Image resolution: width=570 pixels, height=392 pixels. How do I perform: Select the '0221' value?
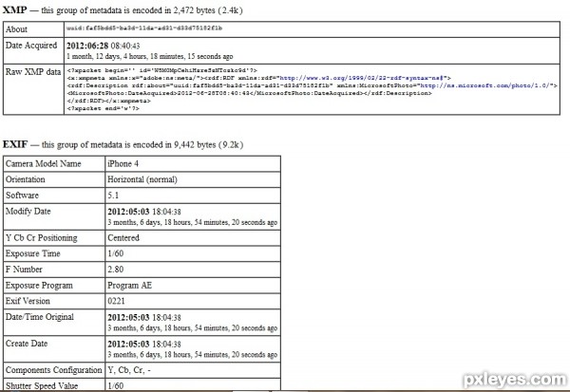[x=116, y=301]
